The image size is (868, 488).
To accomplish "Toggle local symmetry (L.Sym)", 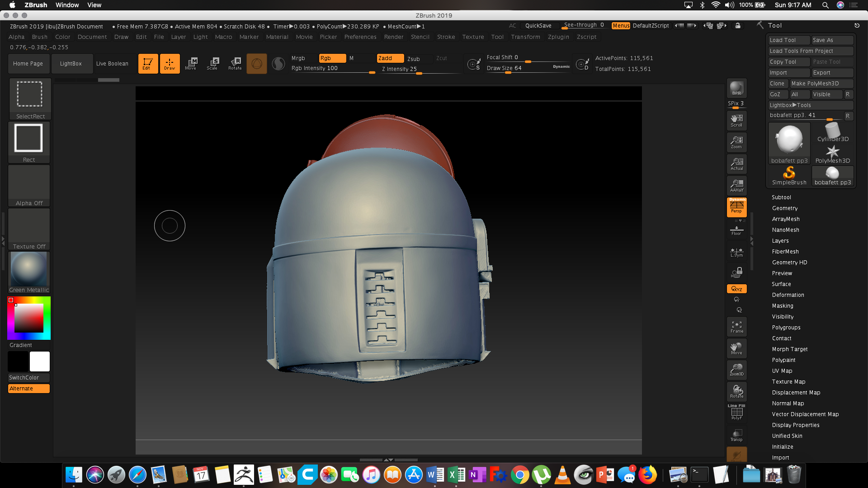I will (x=736, y=252).
